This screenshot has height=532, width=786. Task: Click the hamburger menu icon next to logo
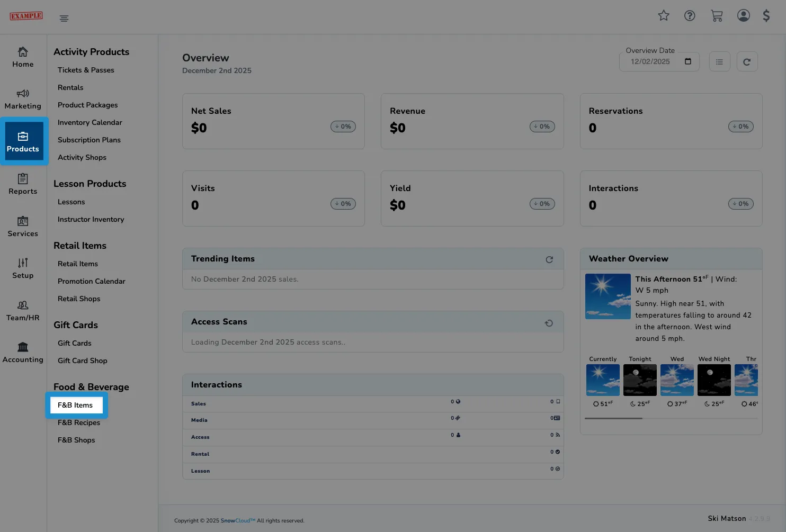click(x=64, y=19)
